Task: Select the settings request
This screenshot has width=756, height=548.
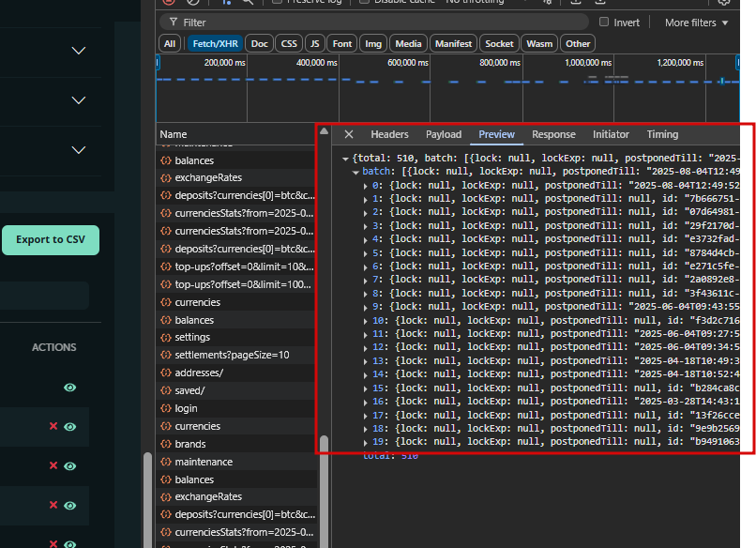Action: click(x=236, y=337)
